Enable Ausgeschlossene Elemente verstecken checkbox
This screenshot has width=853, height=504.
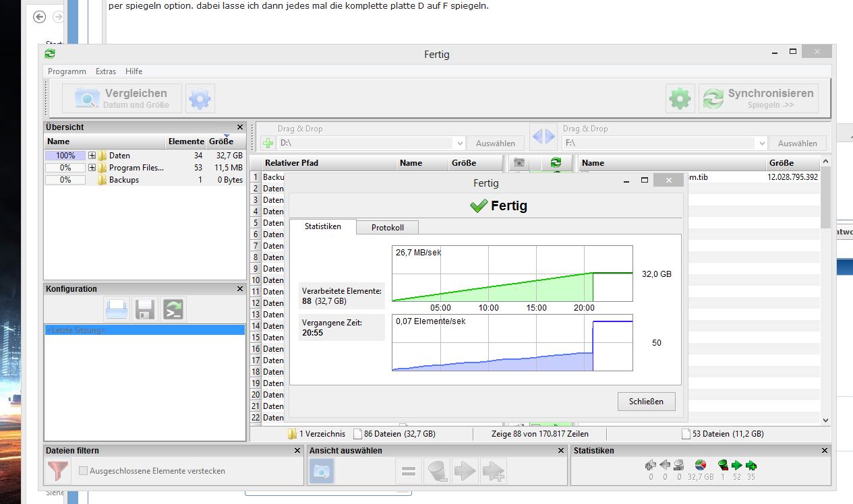coord(84,471)
